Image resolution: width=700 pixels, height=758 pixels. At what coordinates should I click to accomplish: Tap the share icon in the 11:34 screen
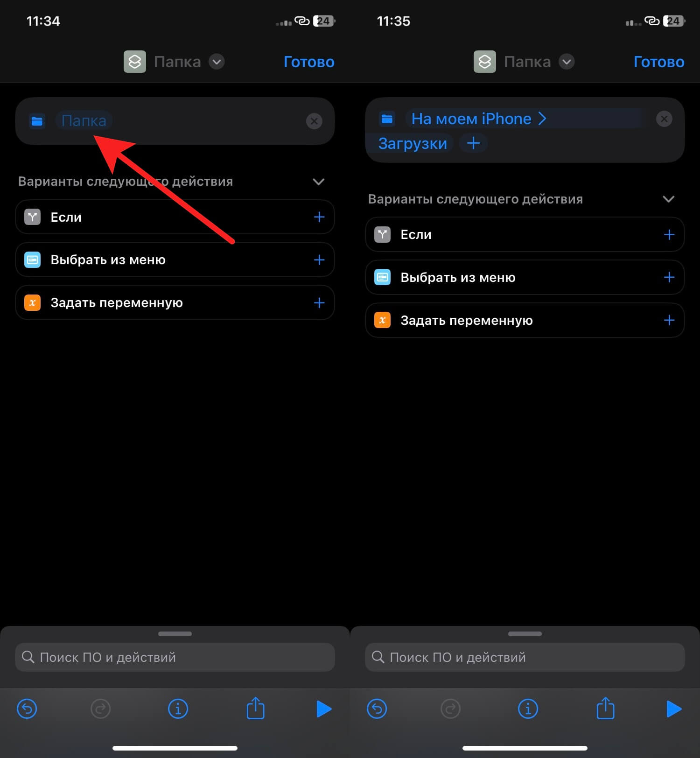pos(255,709)
